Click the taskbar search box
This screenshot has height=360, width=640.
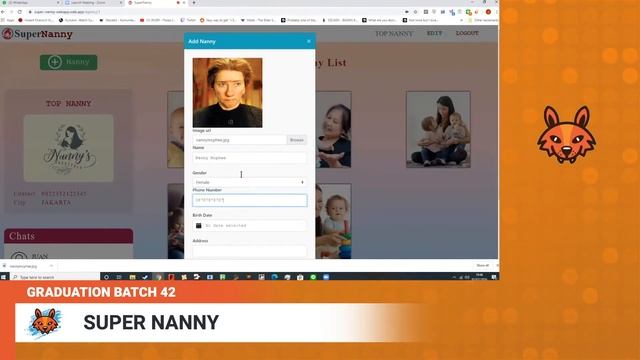coord(55,277)
